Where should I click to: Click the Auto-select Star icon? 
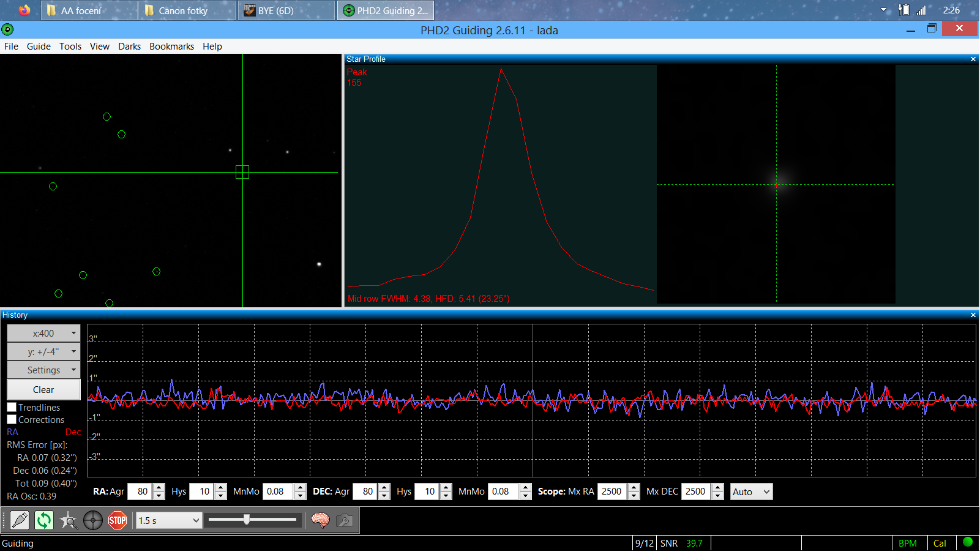pos(69,520)
